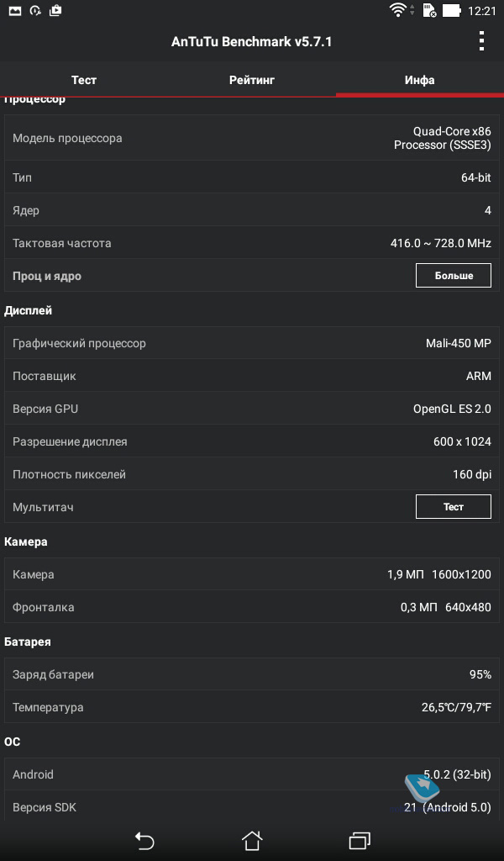The height and width of the screenshot is (861, 504).
Task: Tap the shopping bag notification icon
Action: click(55, 10)
